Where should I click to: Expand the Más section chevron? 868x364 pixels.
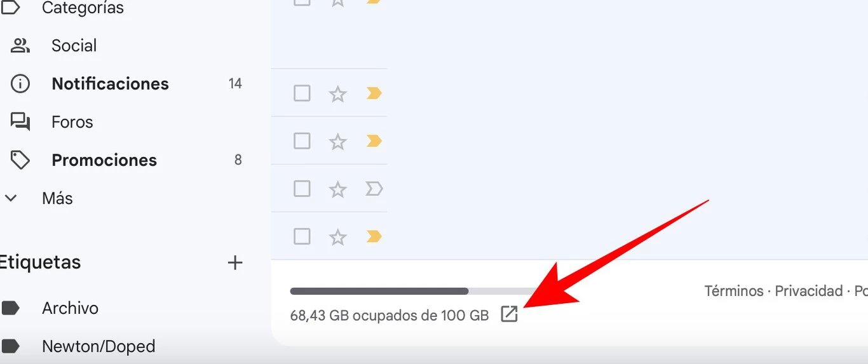pyautogui.click(x=10, y=198)
